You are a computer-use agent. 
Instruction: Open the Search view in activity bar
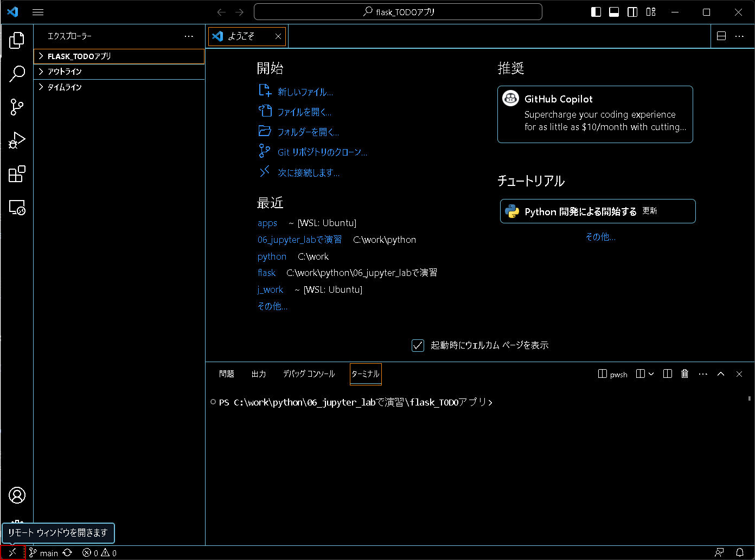tap(17, 74)
